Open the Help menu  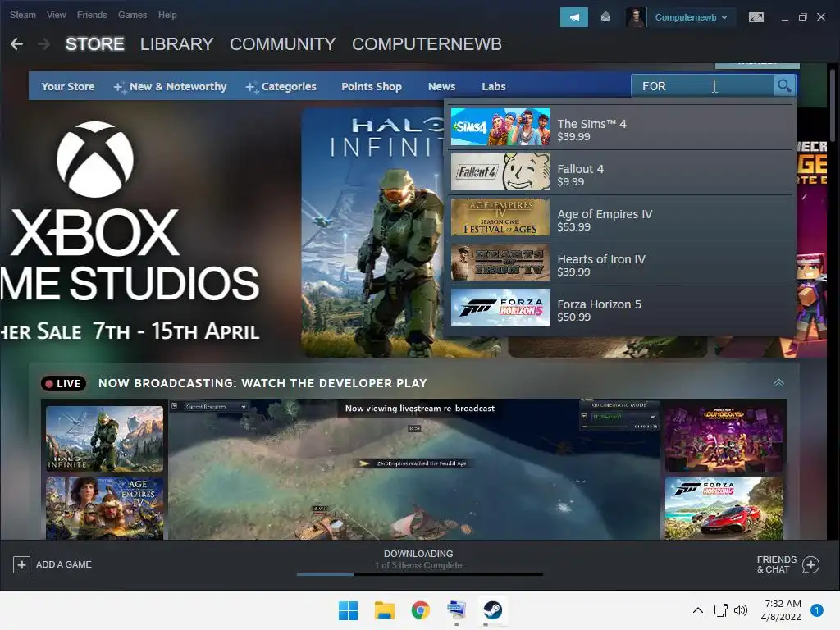(167, 15)
